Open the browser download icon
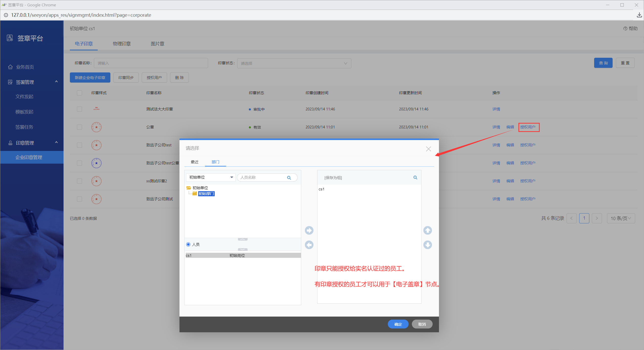 pos(639,15)
